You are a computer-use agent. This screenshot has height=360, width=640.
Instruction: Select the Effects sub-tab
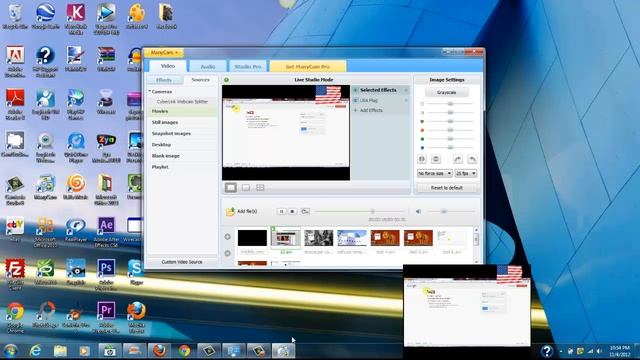[x=164, y=80]
